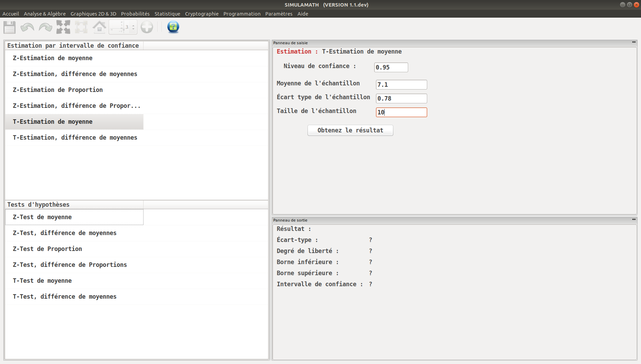641x364 pixels.
Task: Click the Taille de l'échantillon input field
Action: (x=401, y=112)
